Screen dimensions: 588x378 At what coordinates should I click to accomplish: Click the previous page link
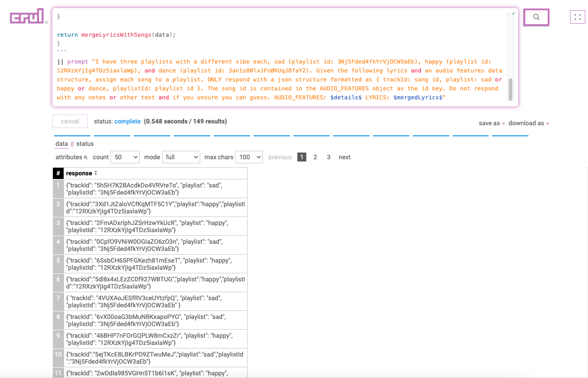pos(280,157)
